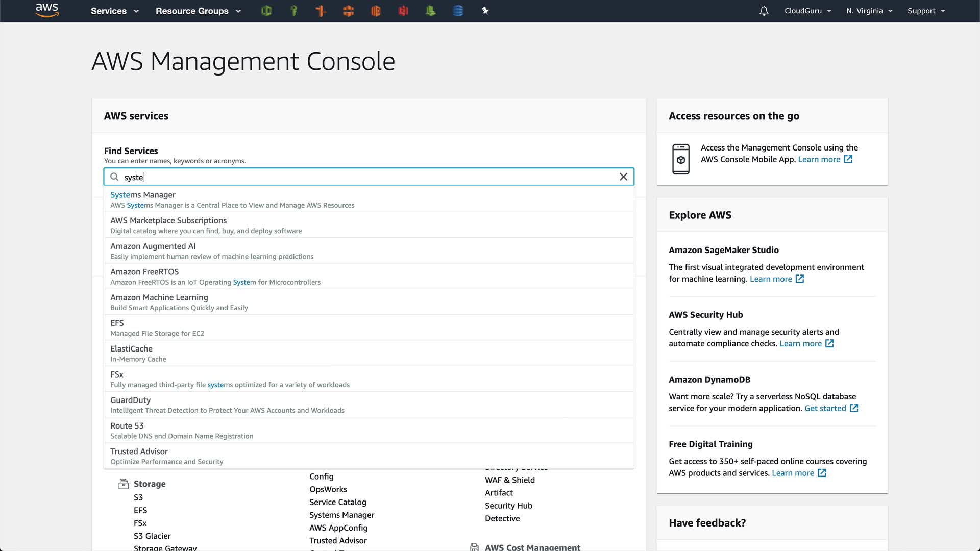Open the Resource Groups dropdown
Image resolution: width=980 pixels, height=551 pixels.
(198, 11)
